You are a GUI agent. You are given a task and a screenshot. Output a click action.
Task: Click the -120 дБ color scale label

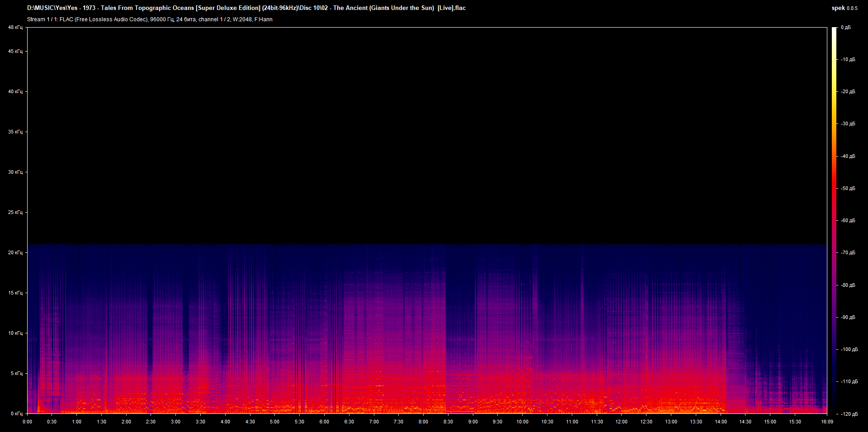849,414
